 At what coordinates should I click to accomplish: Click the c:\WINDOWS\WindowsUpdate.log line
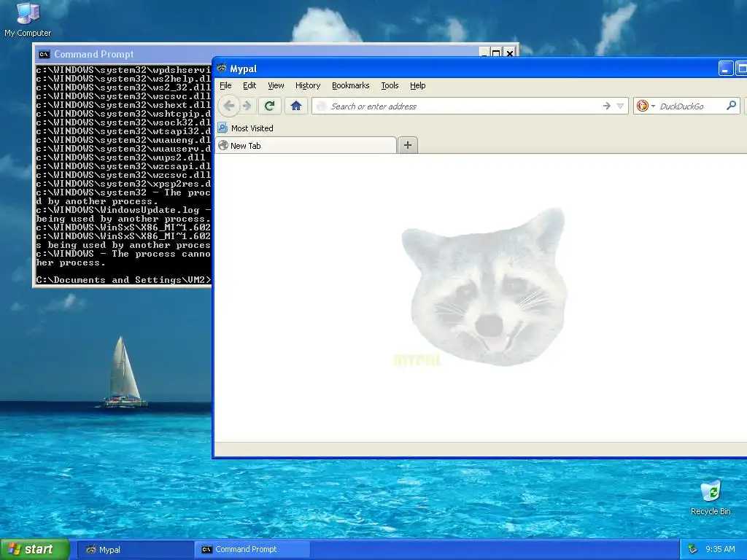tap(123, 210)
